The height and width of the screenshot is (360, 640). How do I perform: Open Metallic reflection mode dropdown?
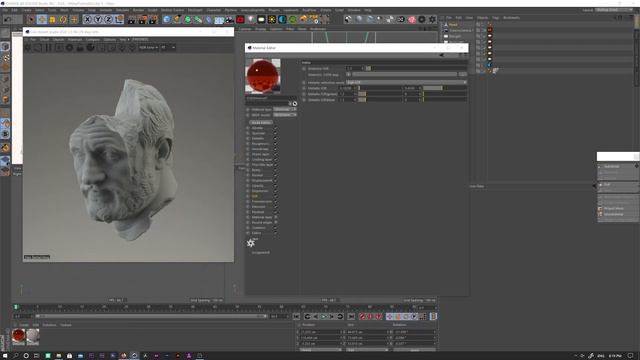[407, 82]
